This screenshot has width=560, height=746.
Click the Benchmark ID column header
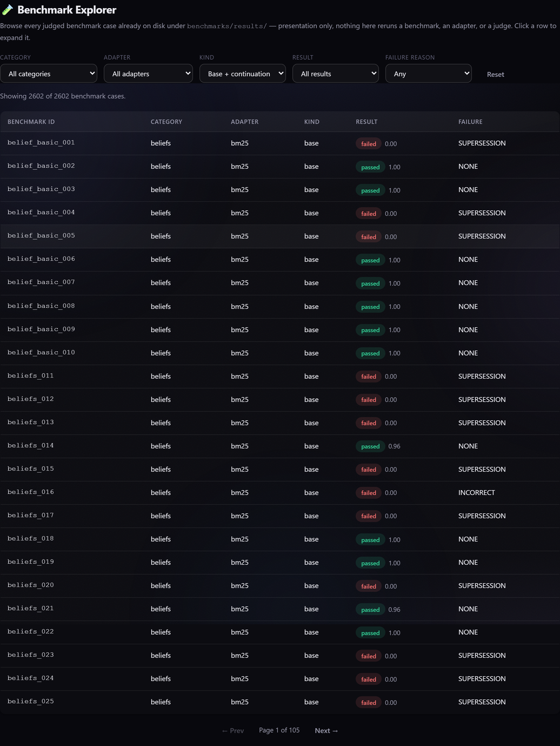pos(31,122)
